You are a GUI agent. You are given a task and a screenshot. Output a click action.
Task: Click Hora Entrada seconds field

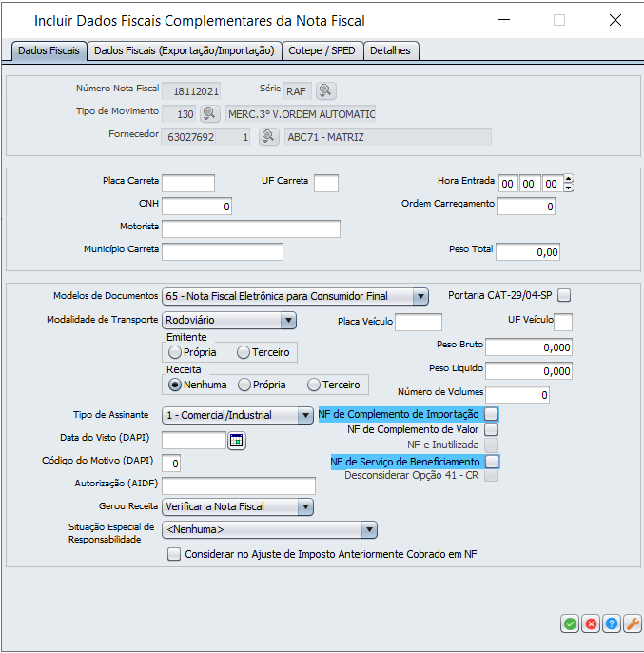(552, 183)
